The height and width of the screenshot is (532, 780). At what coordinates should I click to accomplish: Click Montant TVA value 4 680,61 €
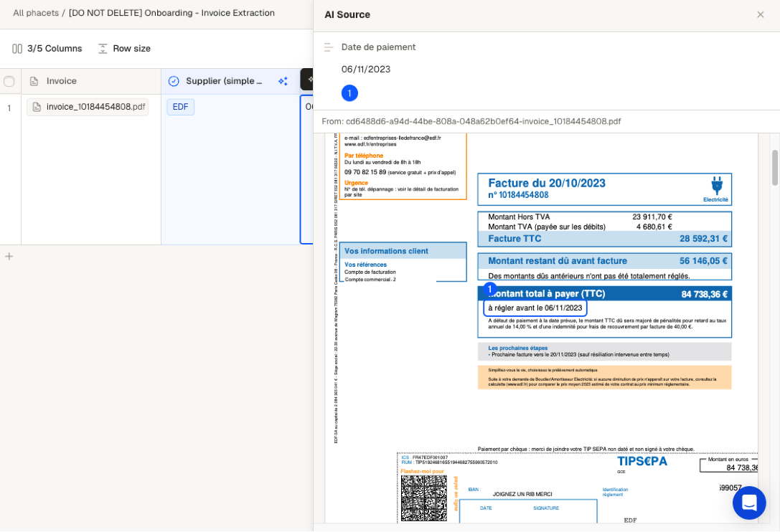pyautogui.click(x=654, y=227)
